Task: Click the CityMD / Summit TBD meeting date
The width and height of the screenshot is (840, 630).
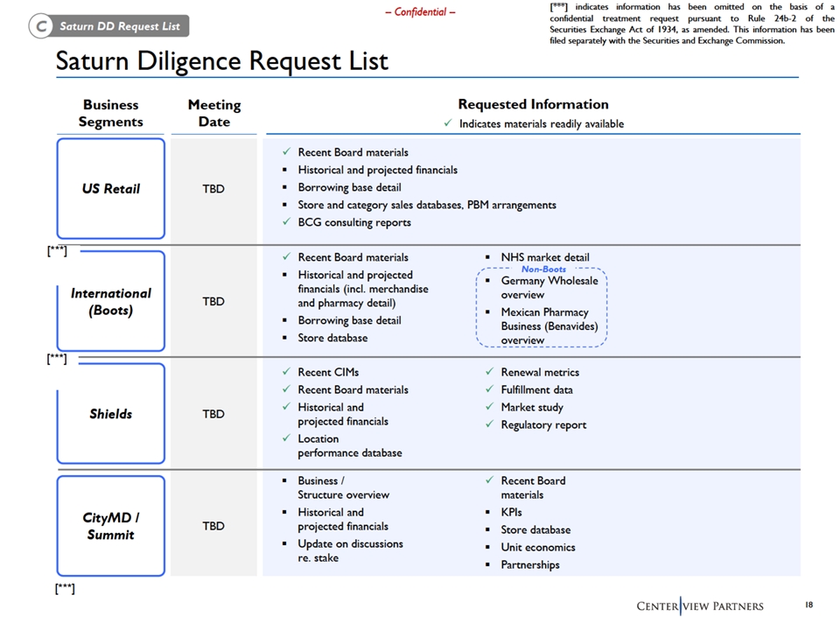Action: (x=213, y=526)
